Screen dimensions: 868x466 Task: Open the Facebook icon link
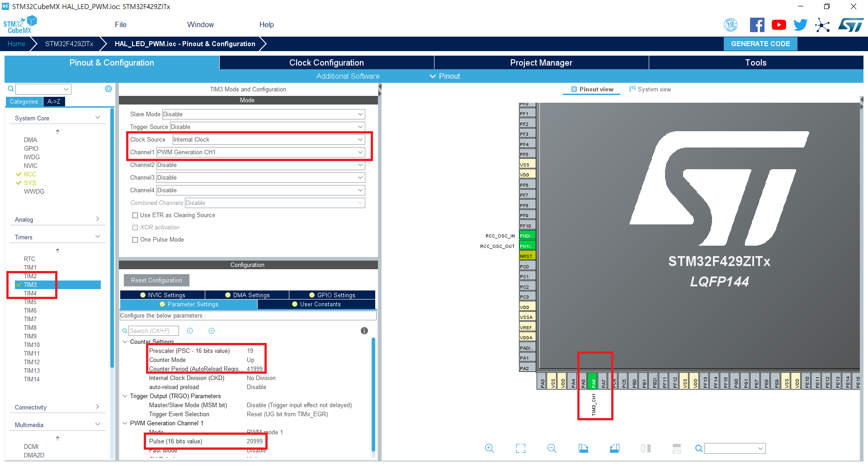click(757, 25)
